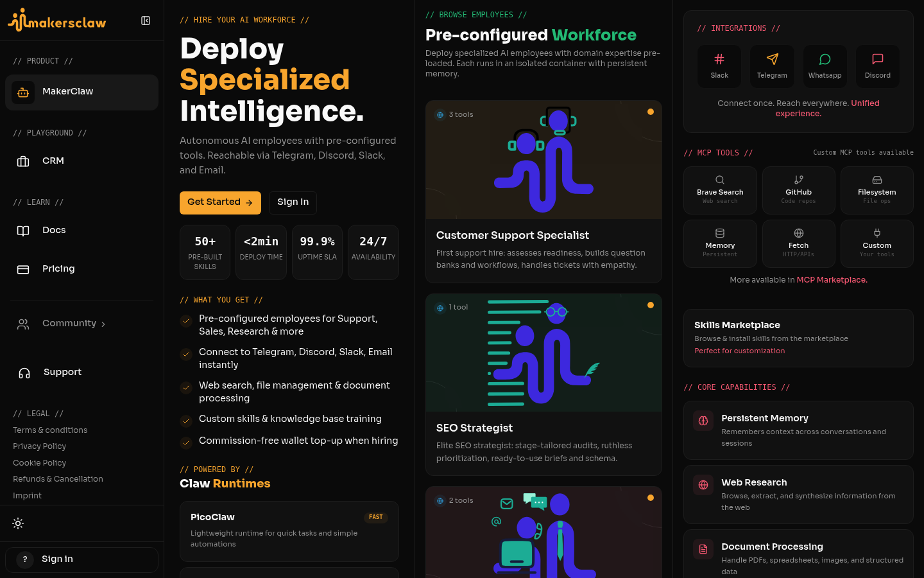Click the makersclaw logo

pos(57,21)
